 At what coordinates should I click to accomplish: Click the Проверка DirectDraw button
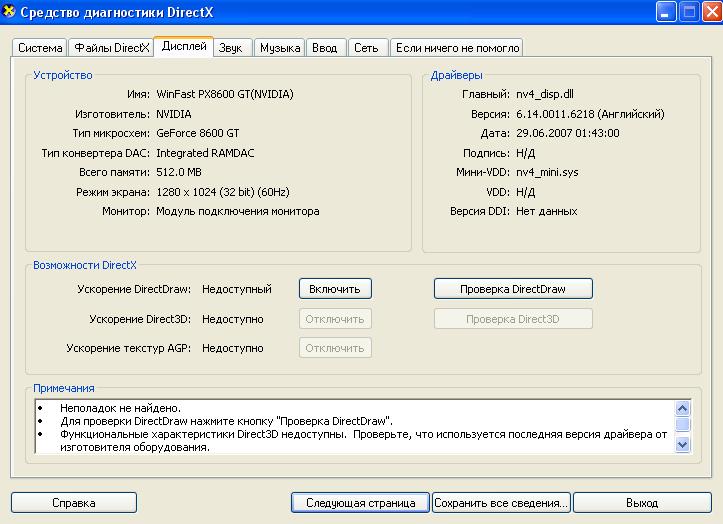coord(512,289)
